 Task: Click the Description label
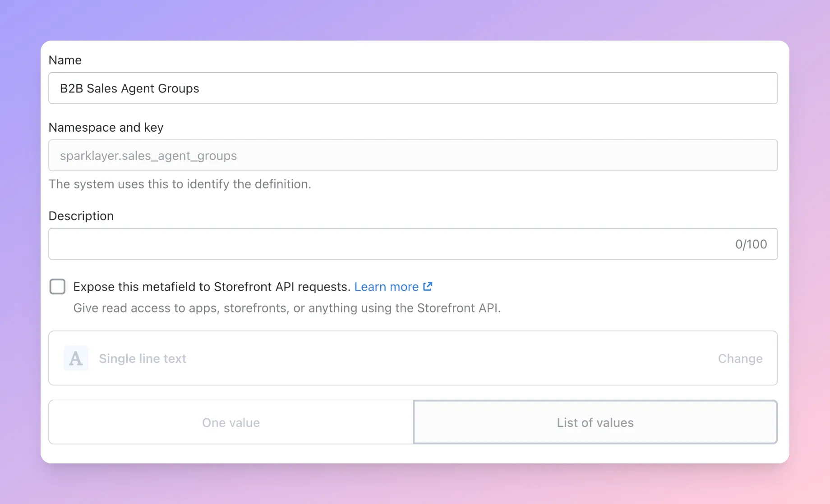(81, 216)
